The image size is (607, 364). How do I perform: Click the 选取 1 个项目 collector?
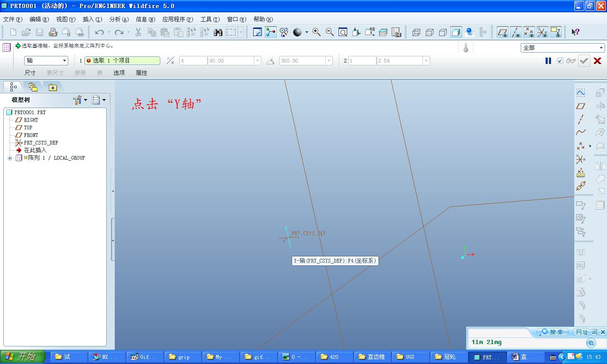[122, 61]
